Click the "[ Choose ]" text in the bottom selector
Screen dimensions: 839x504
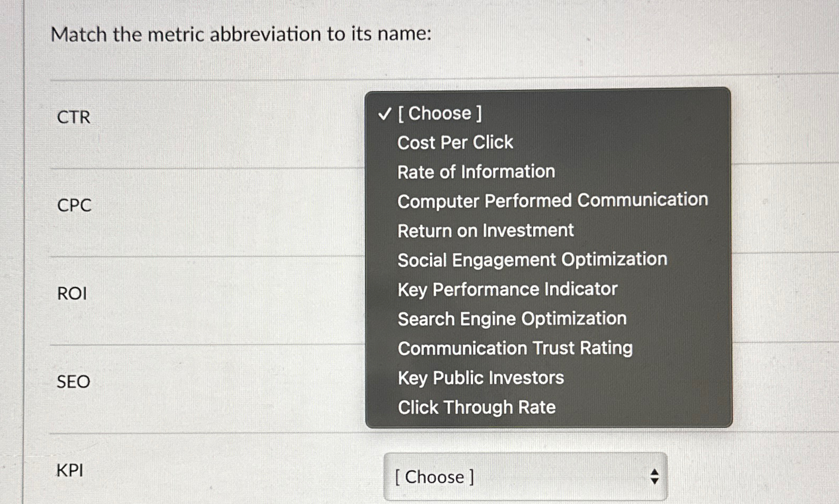(434, 476)
